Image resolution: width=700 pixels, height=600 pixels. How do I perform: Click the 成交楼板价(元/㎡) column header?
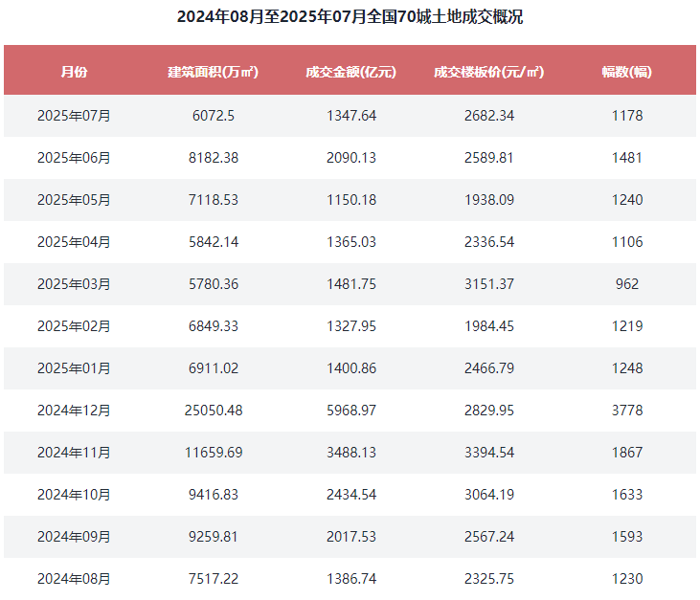tap(488, 72)
